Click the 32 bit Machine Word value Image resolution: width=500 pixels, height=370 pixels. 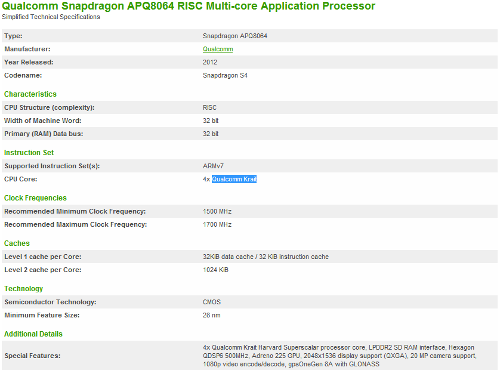point(210,120)
